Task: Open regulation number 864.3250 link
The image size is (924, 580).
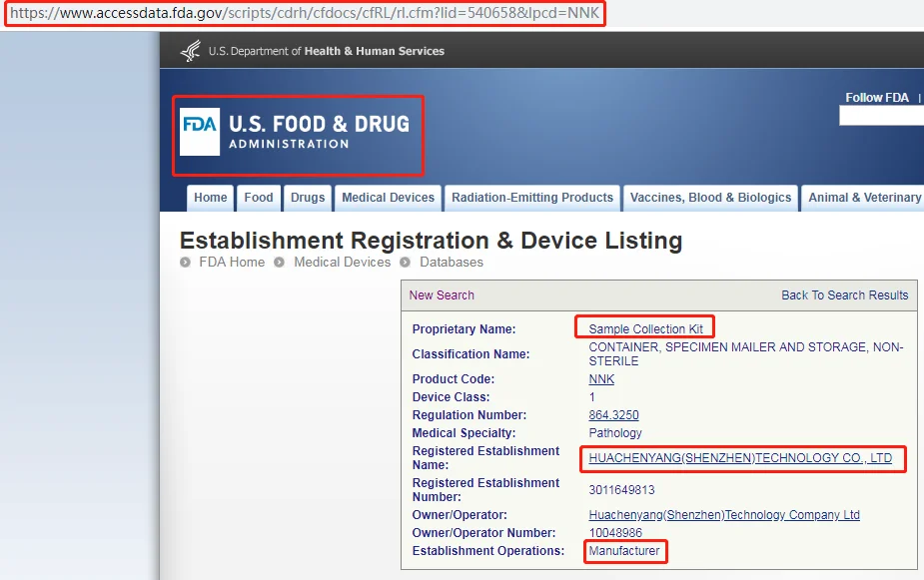Action: pos(613,415)
